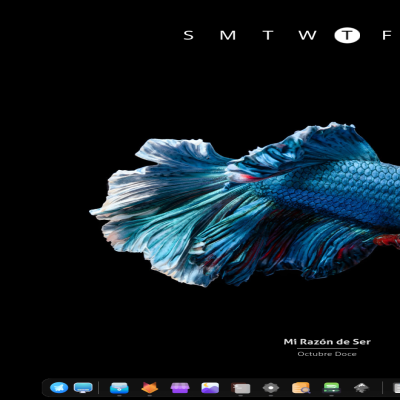Select the highlighted Thursday T in calendar
Screen dimensions: 400x400
[347, 35]
